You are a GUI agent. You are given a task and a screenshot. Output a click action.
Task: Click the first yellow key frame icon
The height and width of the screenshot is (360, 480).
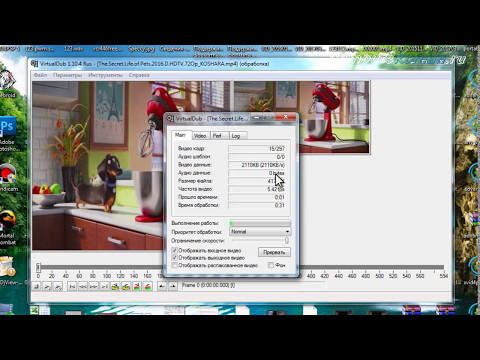pyautogui.click(x=115, y=286)
